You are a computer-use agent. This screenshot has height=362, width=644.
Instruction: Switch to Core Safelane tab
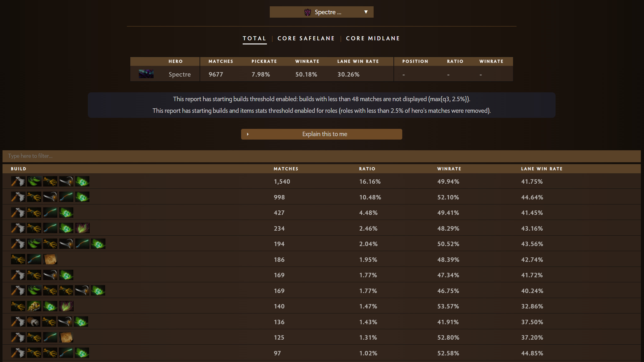306,38
